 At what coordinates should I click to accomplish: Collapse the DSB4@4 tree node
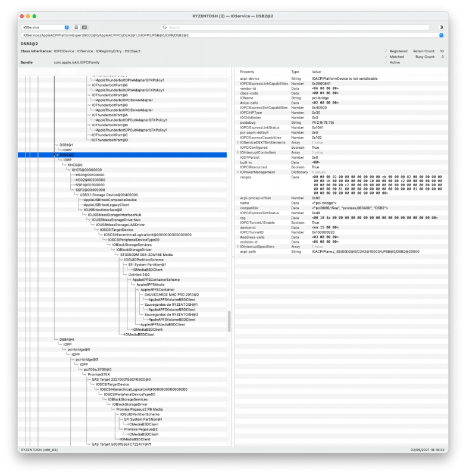click(57, 339)
